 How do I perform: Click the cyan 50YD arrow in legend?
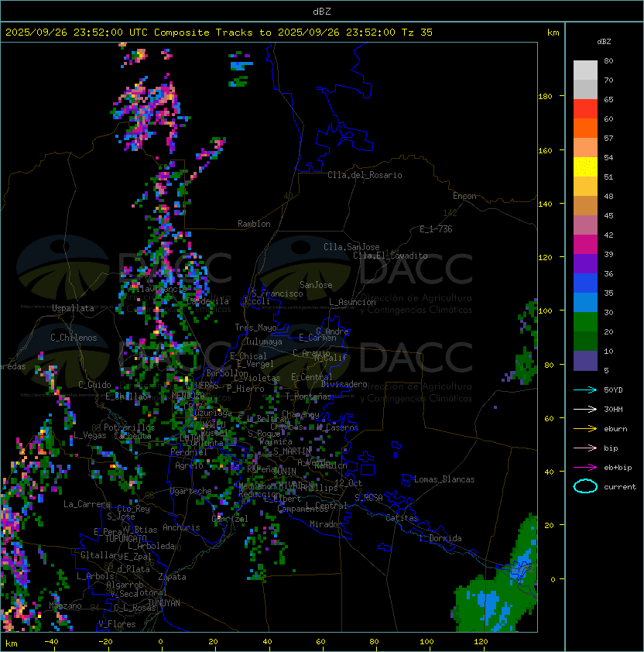tap(585, 390)
